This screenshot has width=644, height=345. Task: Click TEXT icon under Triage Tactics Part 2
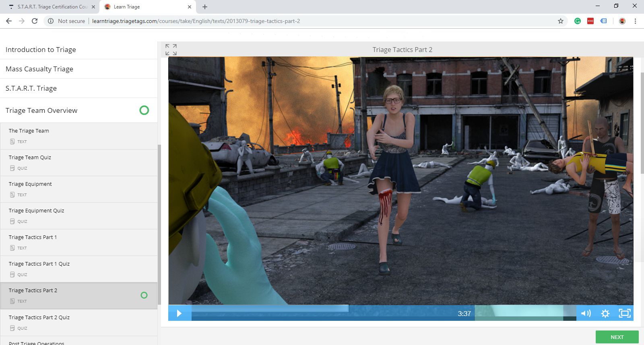pyautogui.click(x=12, y=301)
